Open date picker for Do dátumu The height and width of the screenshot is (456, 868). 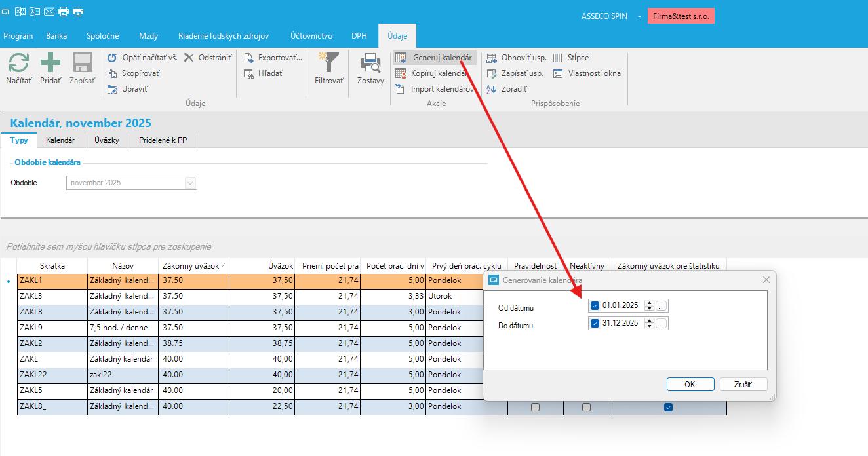click(x=661, y=323)
